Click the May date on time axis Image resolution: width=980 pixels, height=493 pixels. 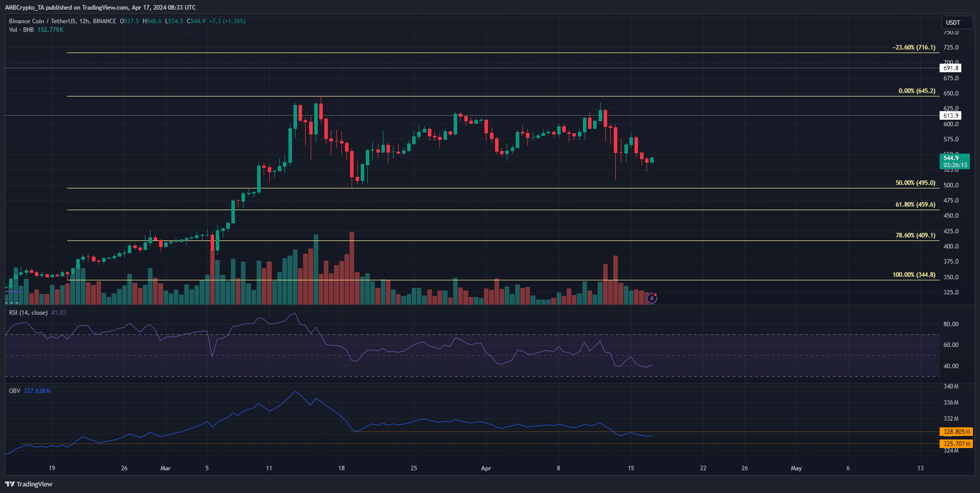796,468
